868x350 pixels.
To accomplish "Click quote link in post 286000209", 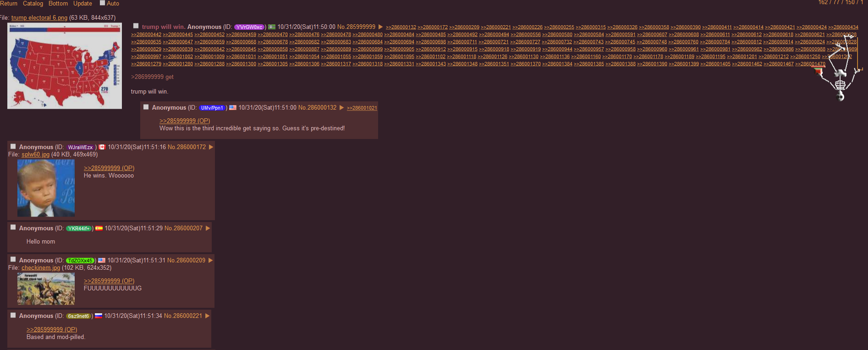I will tap(109, 281).
